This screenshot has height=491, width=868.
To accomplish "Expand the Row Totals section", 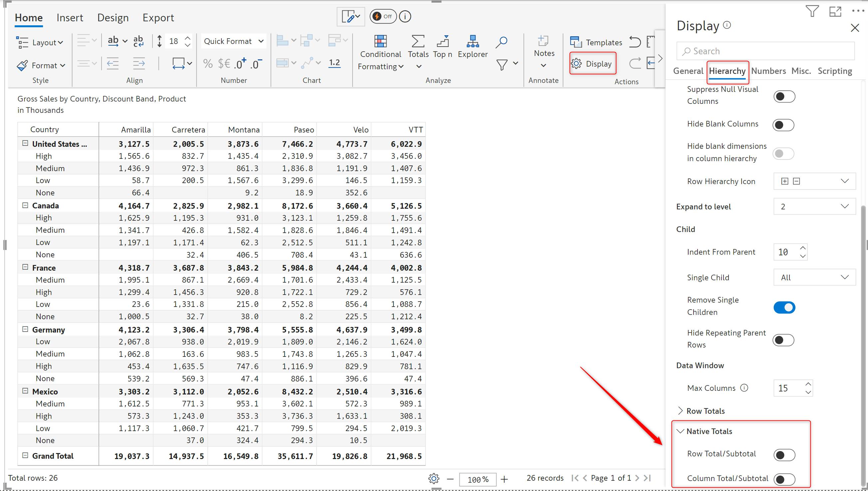I will coord(705,411).
